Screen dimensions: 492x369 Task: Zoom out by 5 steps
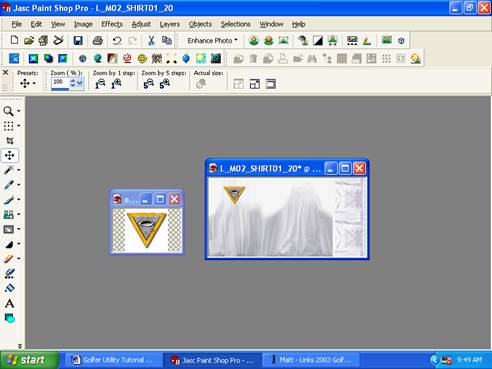[148, 84]
